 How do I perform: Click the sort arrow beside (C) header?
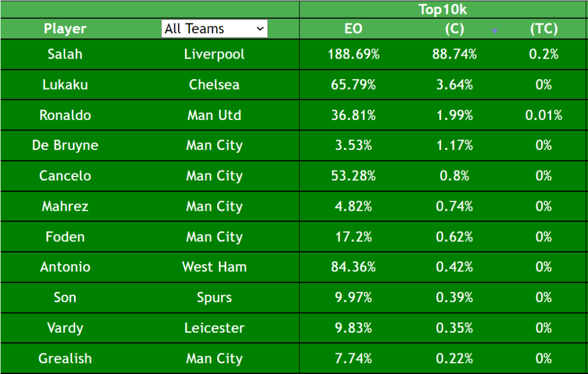[x=494, y=31]
